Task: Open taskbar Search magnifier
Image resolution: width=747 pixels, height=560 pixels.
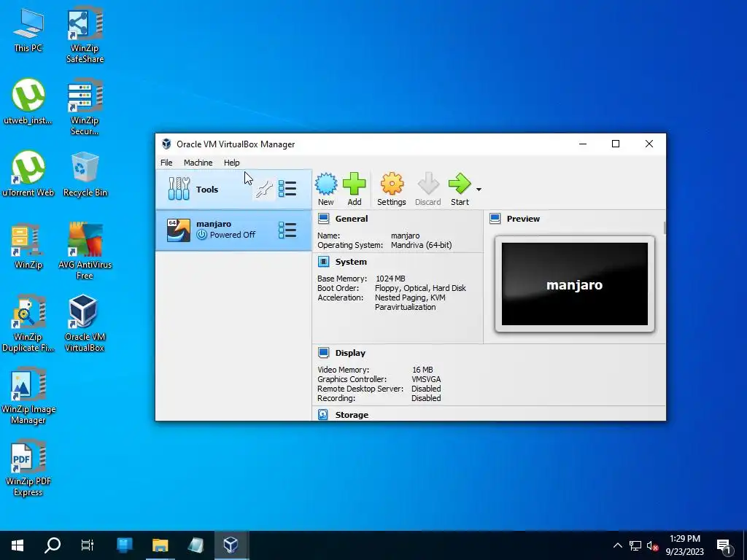Action: [x=53, y=545]
